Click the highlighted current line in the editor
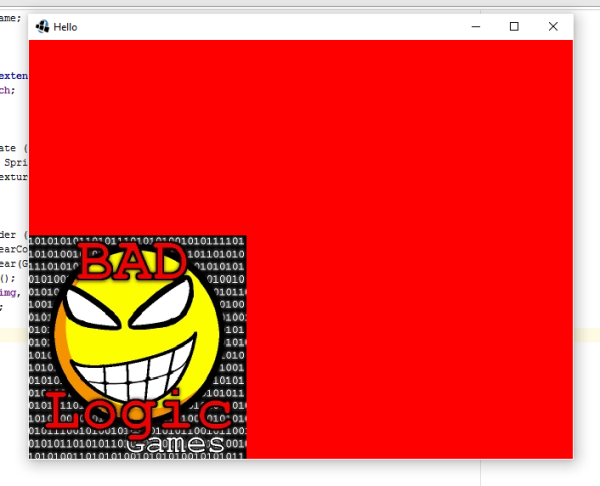This screenshot has height=486, width=600. click(14, 335)
